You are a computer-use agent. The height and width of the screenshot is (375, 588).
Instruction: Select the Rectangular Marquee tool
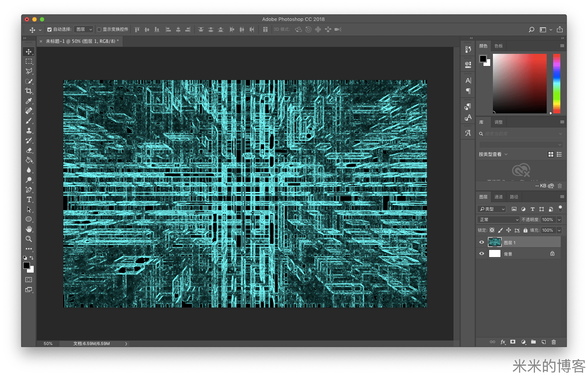(29, 61)
